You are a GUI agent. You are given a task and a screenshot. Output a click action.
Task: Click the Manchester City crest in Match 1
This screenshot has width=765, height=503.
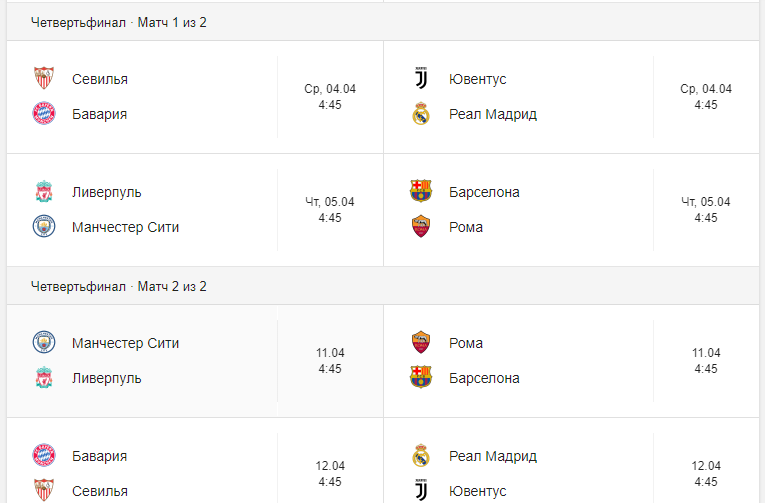point(43,227)
